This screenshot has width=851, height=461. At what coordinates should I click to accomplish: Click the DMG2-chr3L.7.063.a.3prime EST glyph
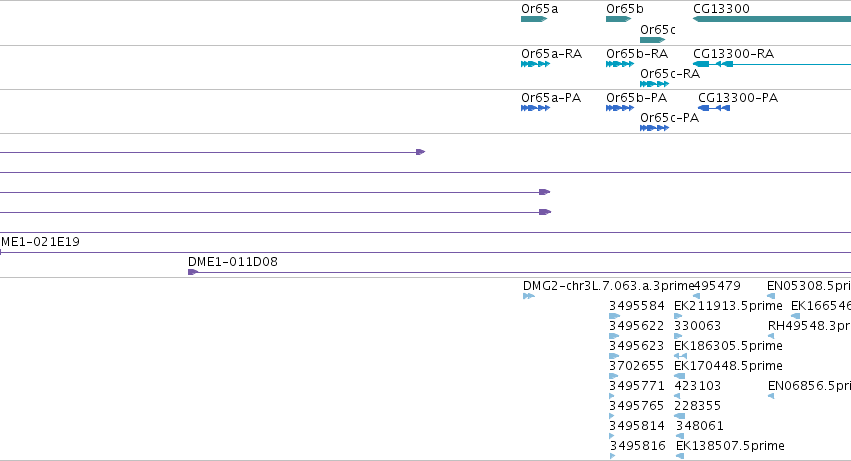(x=529, y=296)
